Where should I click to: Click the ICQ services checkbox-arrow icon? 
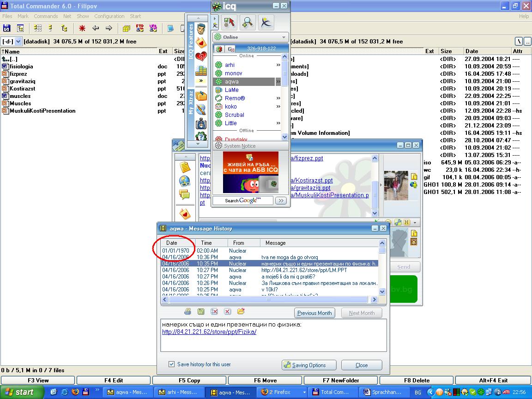(230, 22)
